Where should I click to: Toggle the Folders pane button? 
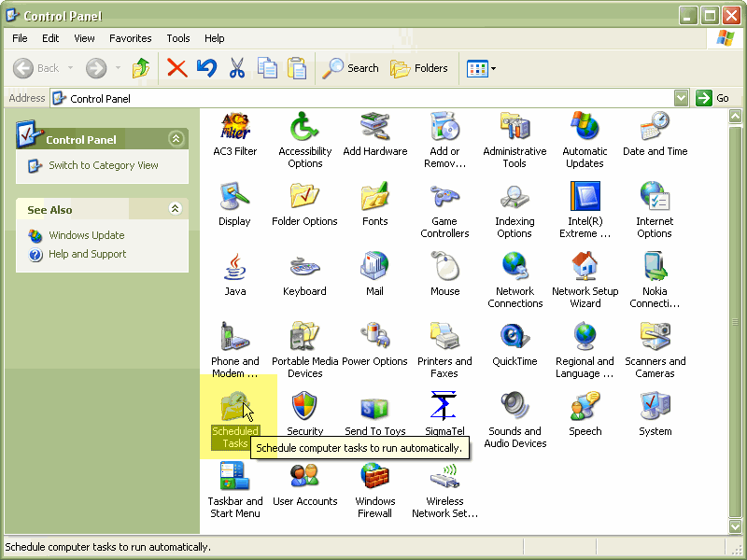pos(419,68)
